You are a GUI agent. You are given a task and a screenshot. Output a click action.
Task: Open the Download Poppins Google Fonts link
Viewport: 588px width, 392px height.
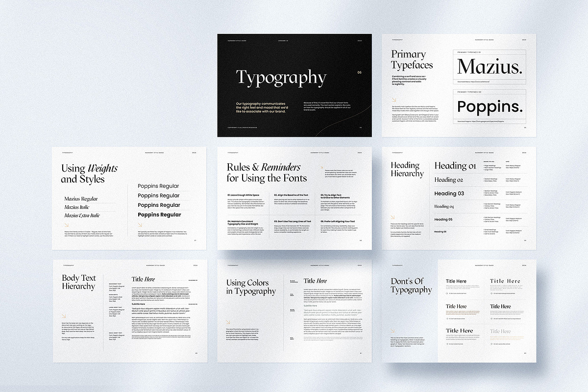click(x=481, y=122)
